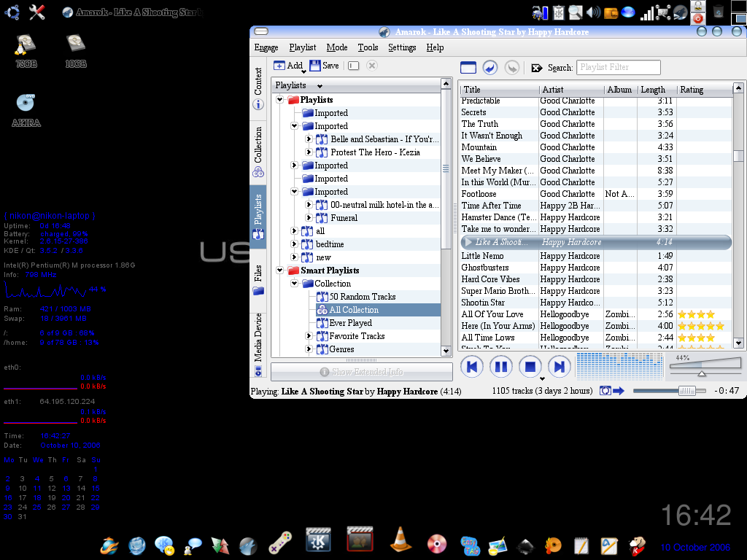Sort tracks by the Title column header

500,90
